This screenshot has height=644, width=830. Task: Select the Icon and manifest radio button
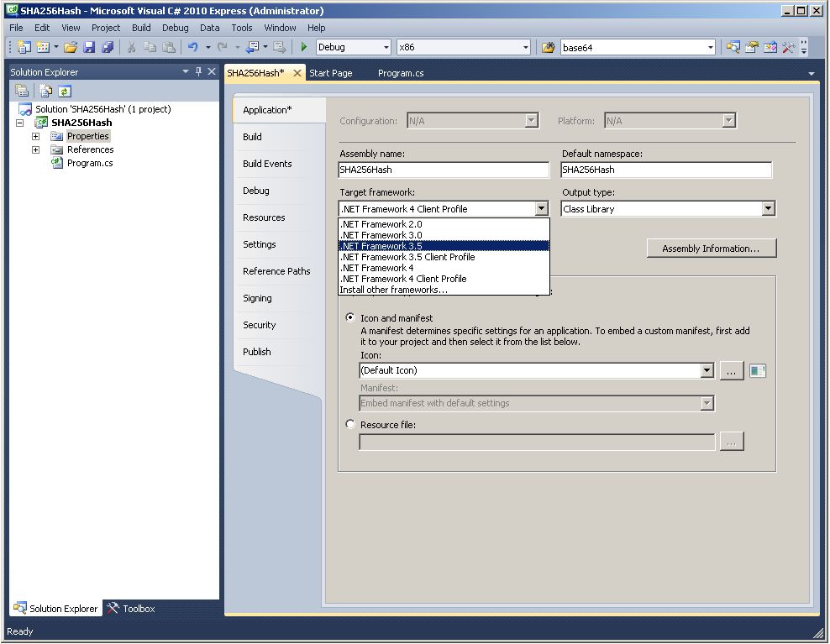click(x=350, y=318)
